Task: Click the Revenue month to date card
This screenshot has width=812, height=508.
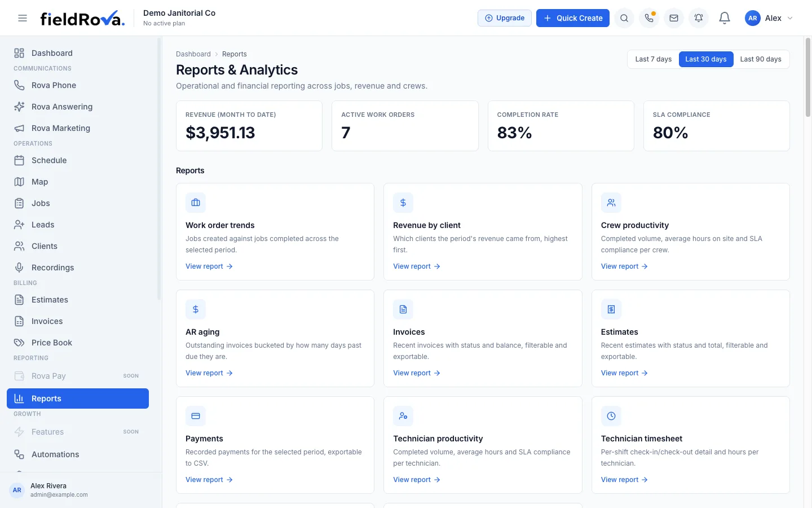Action: pos(249,126)
